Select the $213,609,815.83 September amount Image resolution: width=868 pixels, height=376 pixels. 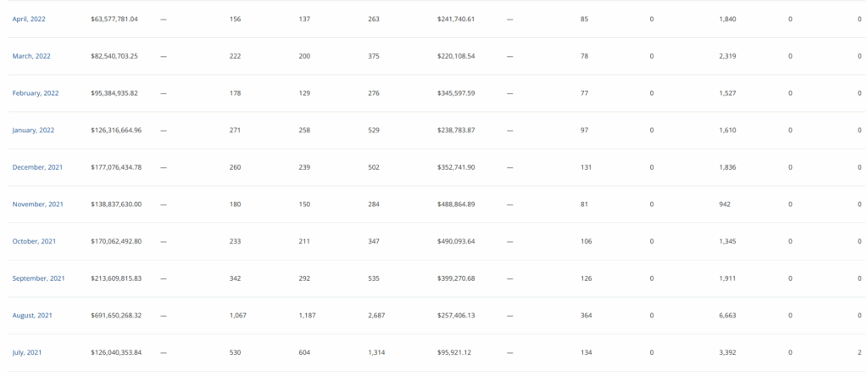pos(116,278)
